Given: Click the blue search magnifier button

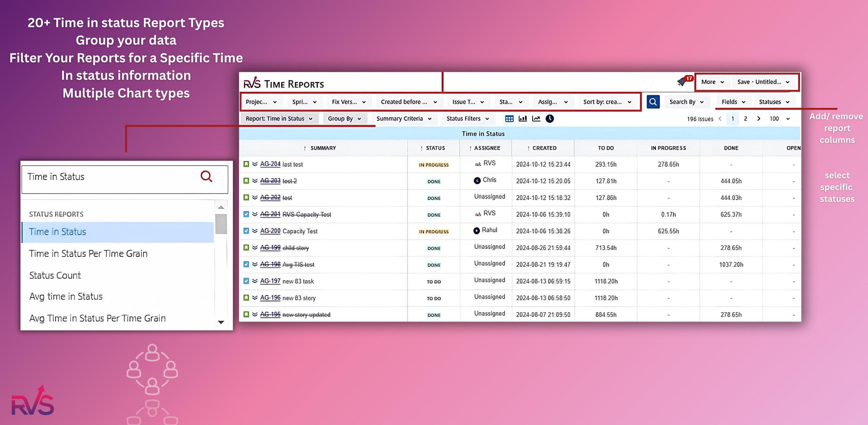Looking at the screenshot, I should coord(653,102).
